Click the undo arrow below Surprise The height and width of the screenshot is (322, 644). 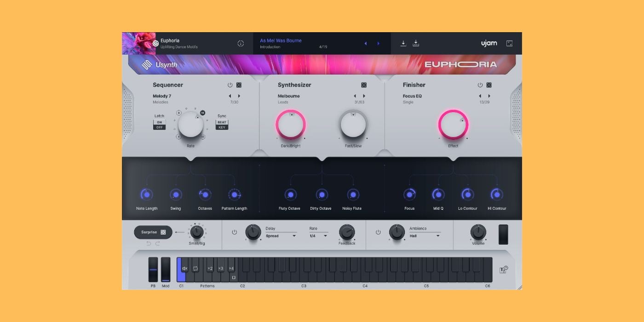tap(149, 243)
